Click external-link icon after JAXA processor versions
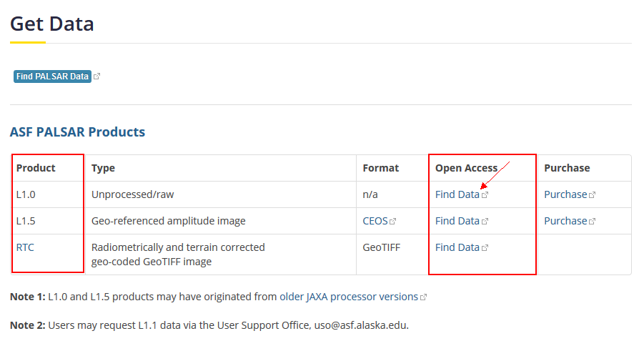 pos(424,297)
